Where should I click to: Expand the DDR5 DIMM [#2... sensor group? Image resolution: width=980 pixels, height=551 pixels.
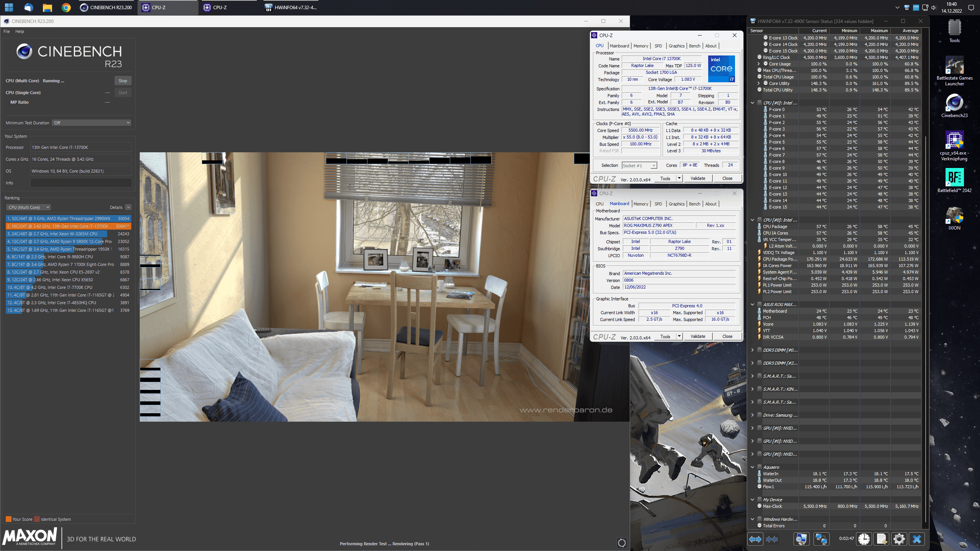click(752, 363)
